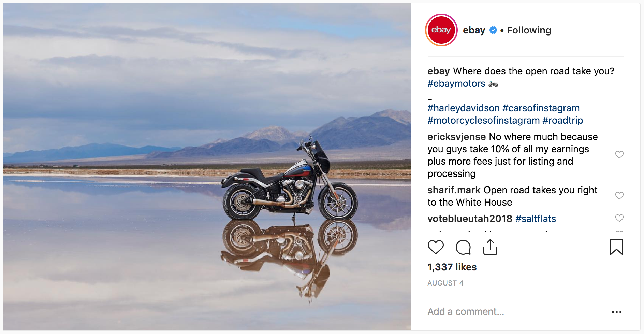View the 1,337 likes list

(x=452, y=267)
